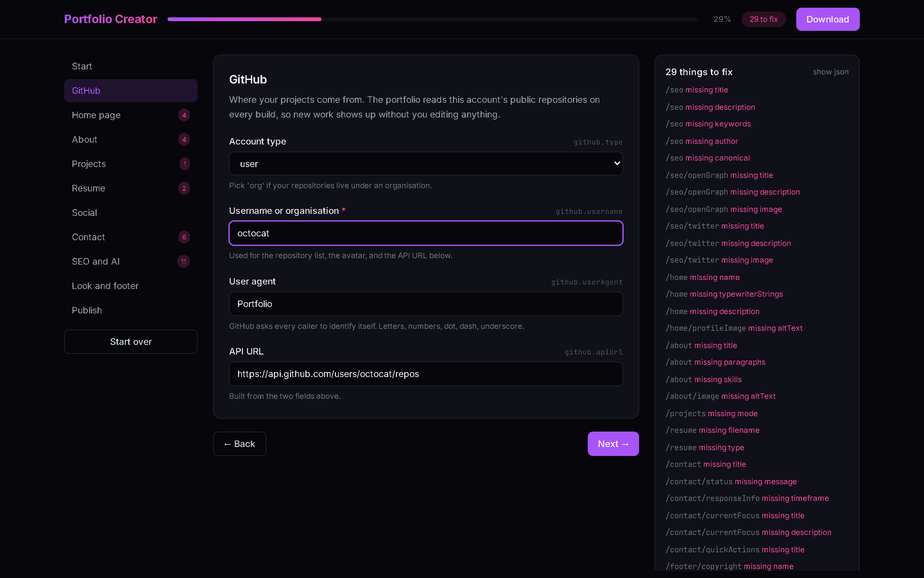Click the Portfolio Creator logo title

click(111, 19)
